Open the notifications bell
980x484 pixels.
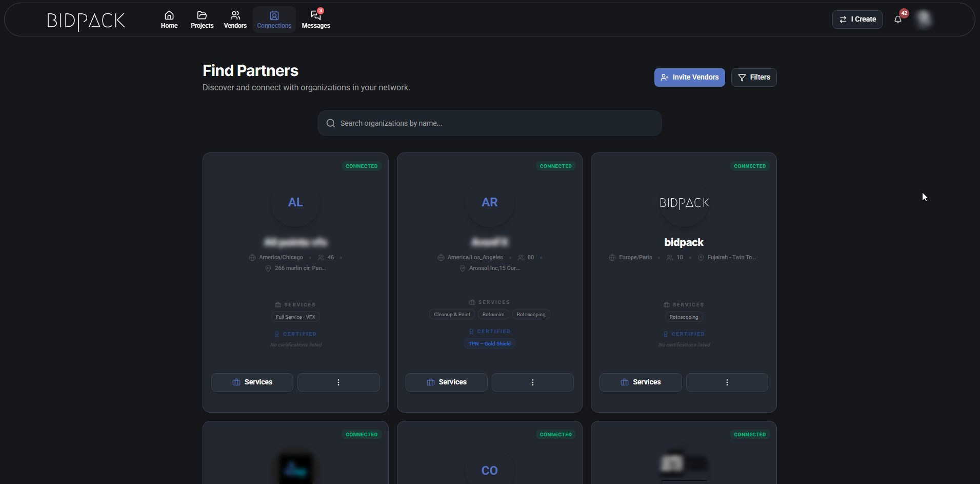pos(898,20)
